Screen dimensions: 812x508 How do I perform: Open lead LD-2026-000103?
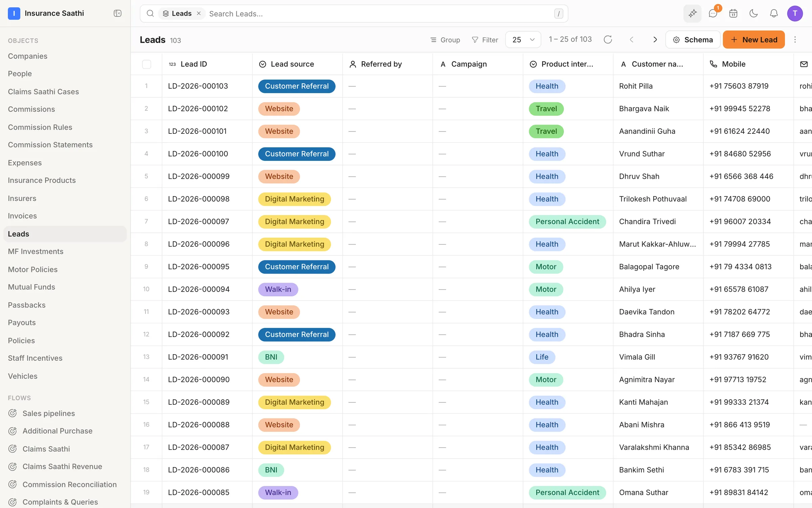pyautogui.click(x=198, y=86)
